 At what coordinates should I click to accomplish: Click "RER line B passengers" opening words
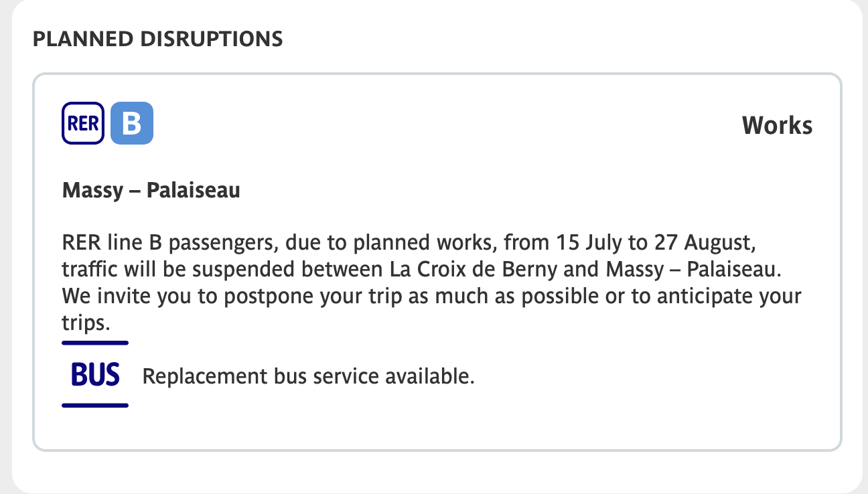click(x=142, y=241)
